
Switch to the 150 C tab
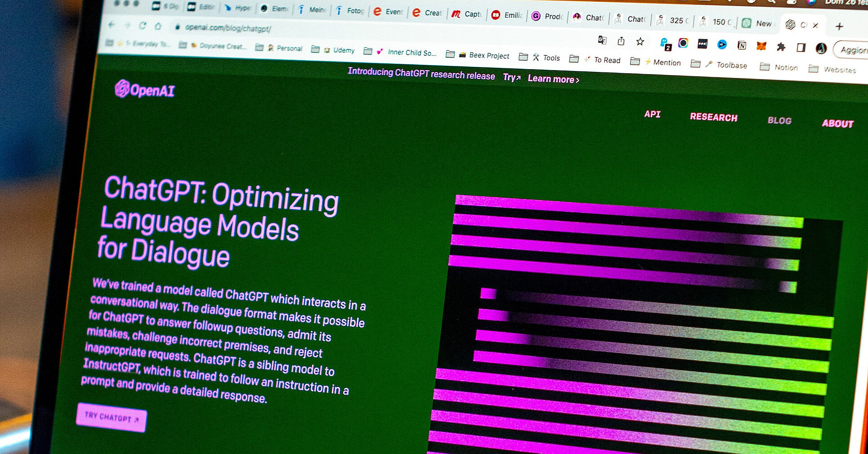tap(716, 22)
